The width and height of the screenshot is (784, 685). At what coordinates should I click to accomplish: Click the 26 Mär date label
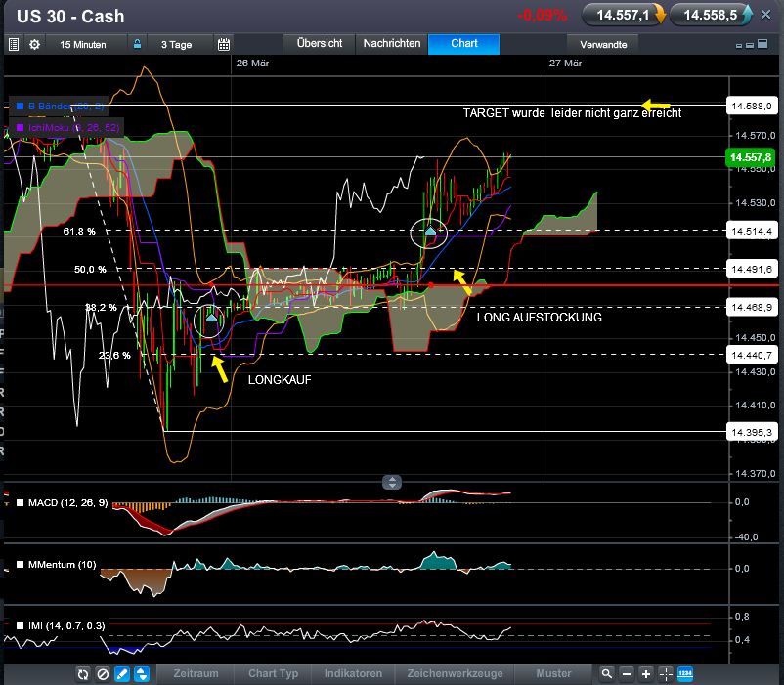[252, 63]
